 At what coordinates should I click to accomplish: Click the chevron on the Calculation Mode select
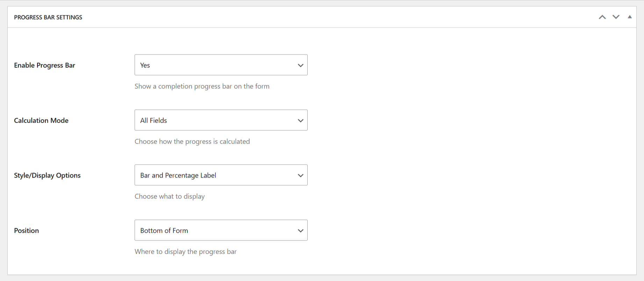pyautogui.click(x=300, y=120)
